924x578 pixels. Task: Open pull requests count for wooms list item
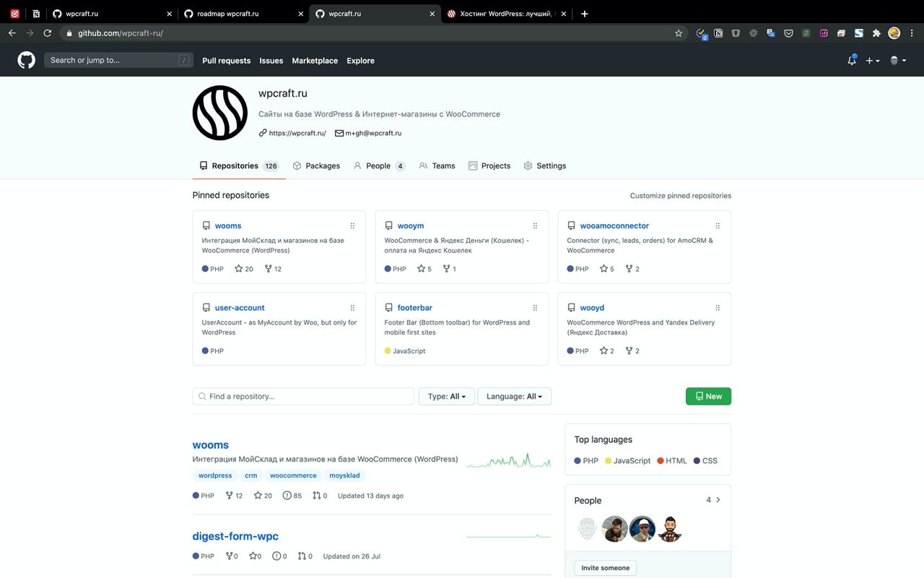pos(320,496)
